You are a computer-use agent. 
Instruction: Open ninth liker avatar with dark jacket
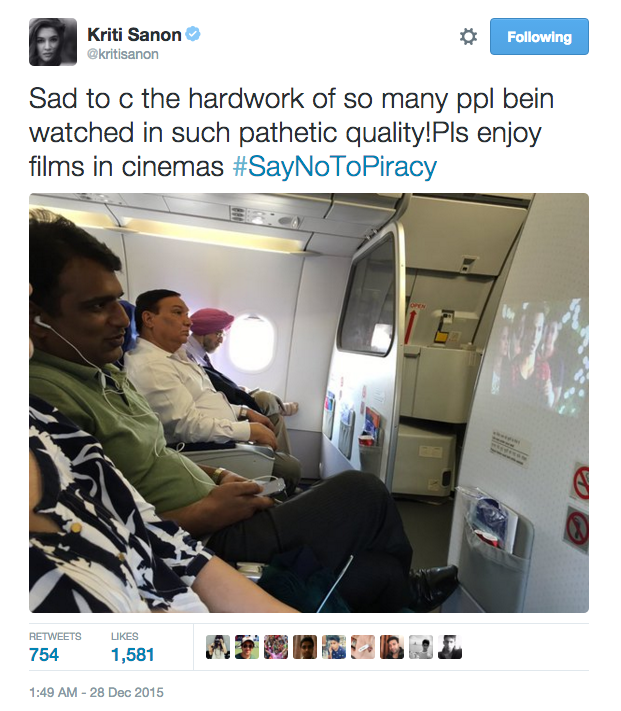point(450,647)
